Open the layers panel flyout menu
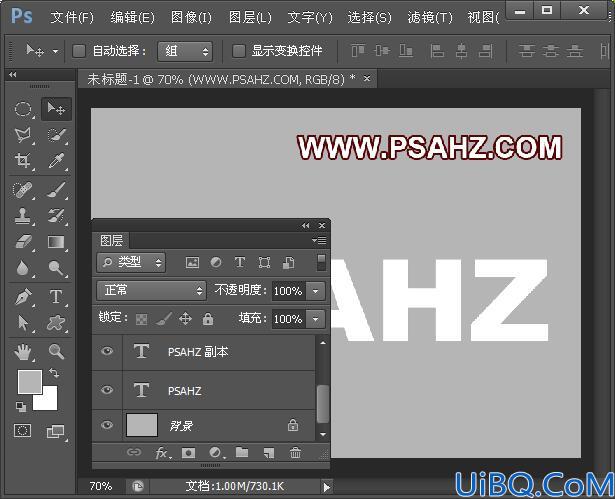Image resolution: width=615 pixels, height=499 pixels. [x=319, y=240]
